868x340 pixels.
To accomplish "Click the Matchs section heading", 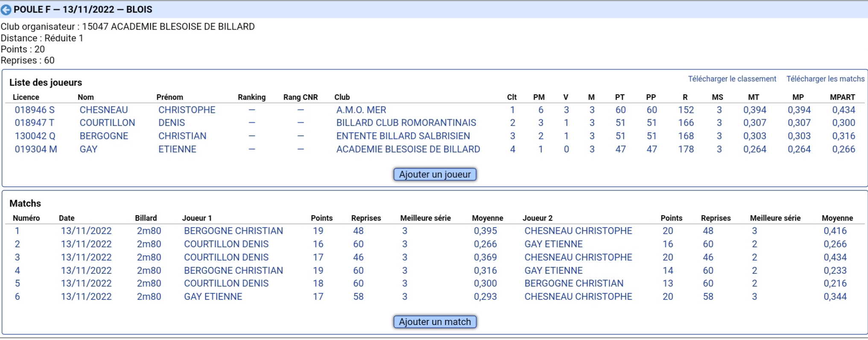I will click(25, 203).
